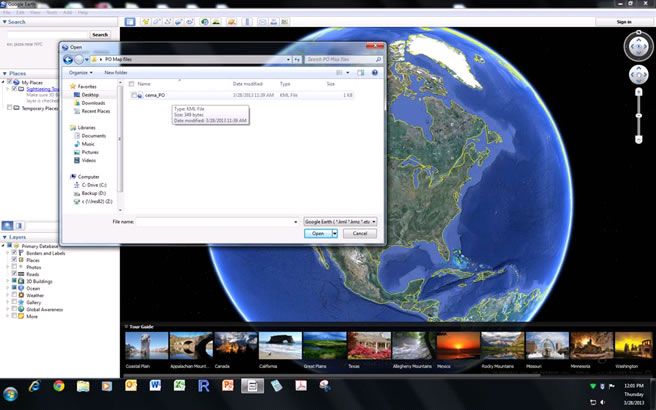Open Microsoft Word from the taskbar
The height and width of the screenshot is (410, 656).
(x=155, y=386)
